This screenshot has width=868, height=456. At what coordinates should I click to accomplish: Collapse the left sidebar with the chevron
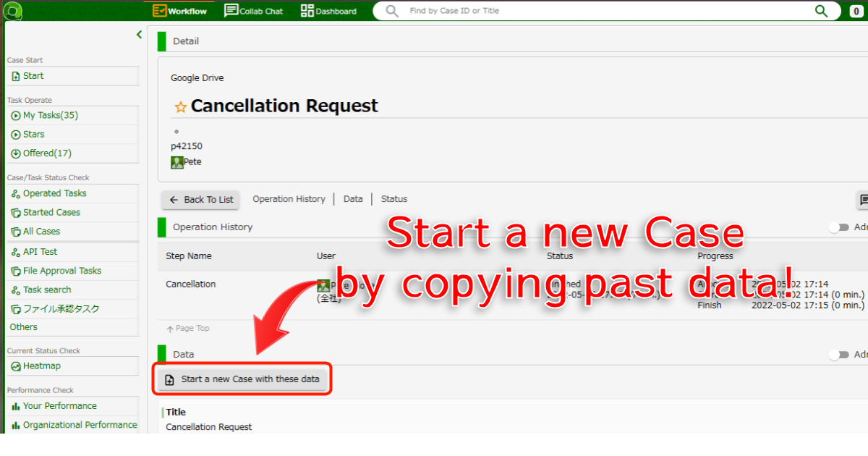(139, 35)
